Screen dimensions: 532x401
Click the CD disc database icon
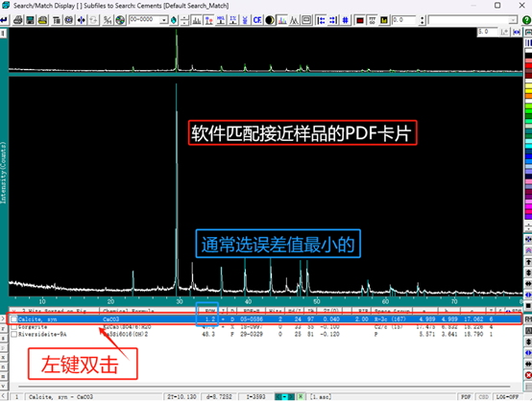pos(120,20)
